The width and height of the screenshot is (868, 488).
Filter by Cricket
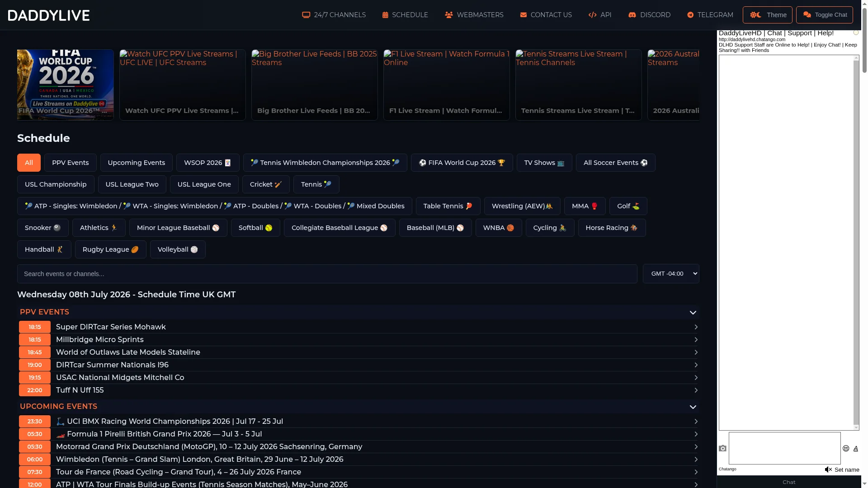point(266,184)
